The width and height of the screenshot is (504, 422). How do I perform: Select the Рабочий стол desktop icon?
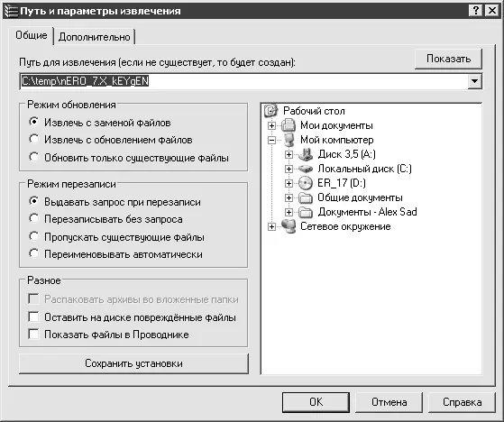tap(271, 111)
